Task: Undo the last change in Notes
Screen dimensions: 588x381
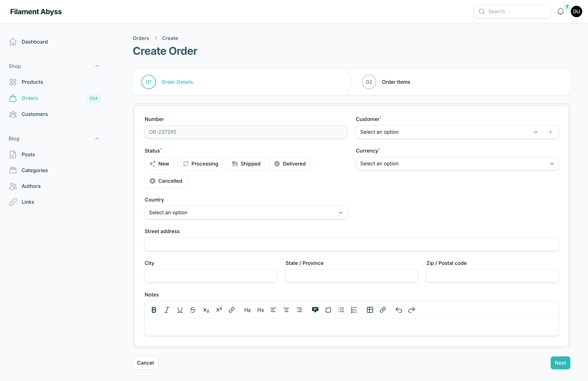Action: pos(399,310)
